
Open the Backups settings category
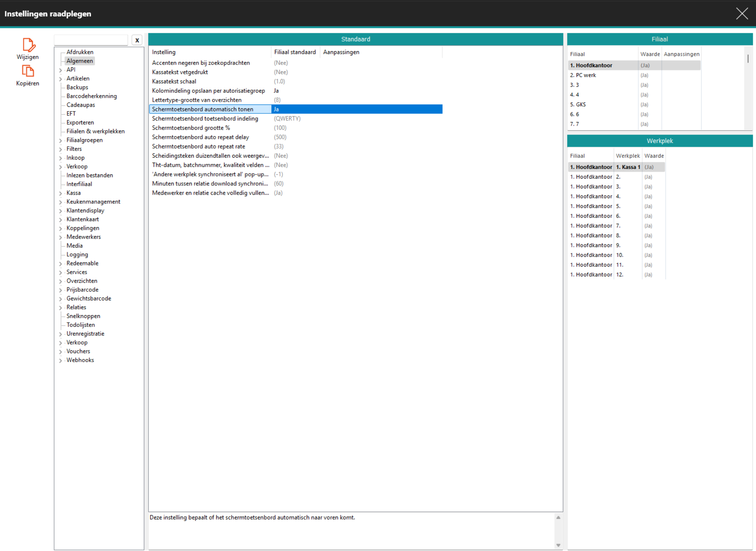77,87
